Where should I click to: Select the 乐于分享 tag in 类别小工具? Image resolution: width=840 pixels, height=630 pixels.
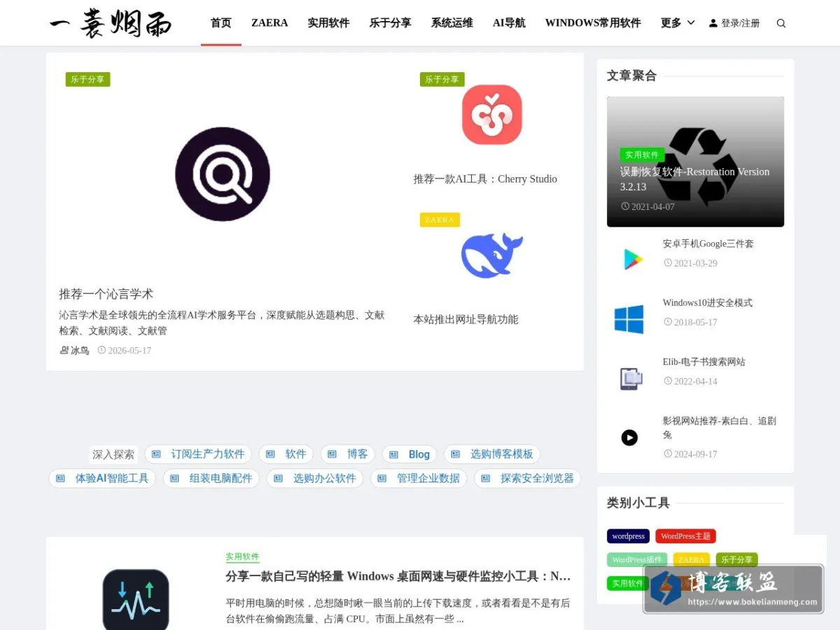(736, 560)
